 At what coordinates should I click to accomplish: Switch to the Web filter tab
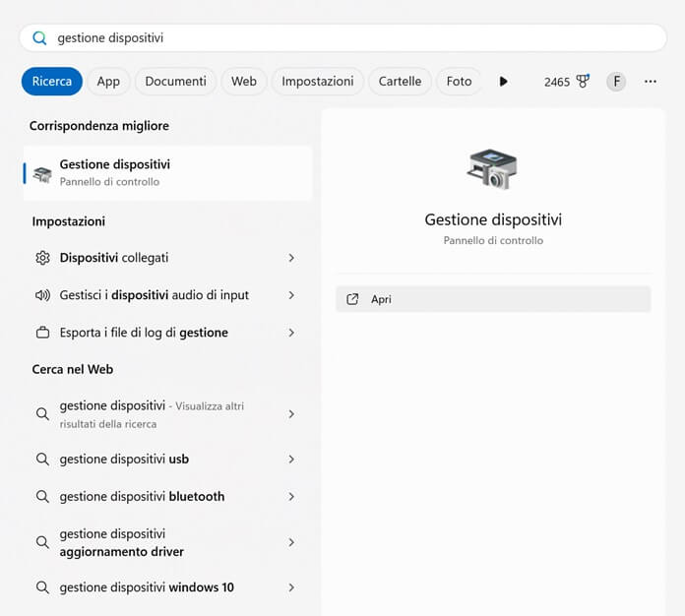click(244, 82)
